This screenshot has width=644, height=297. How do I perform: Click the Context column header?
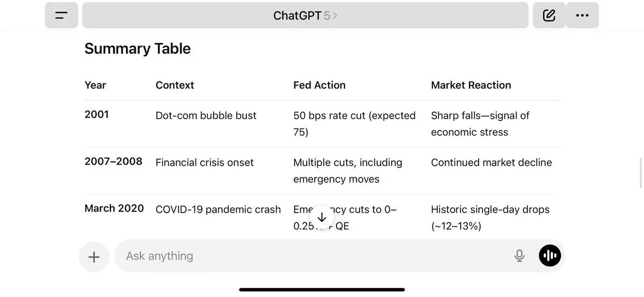pos(175,85)
